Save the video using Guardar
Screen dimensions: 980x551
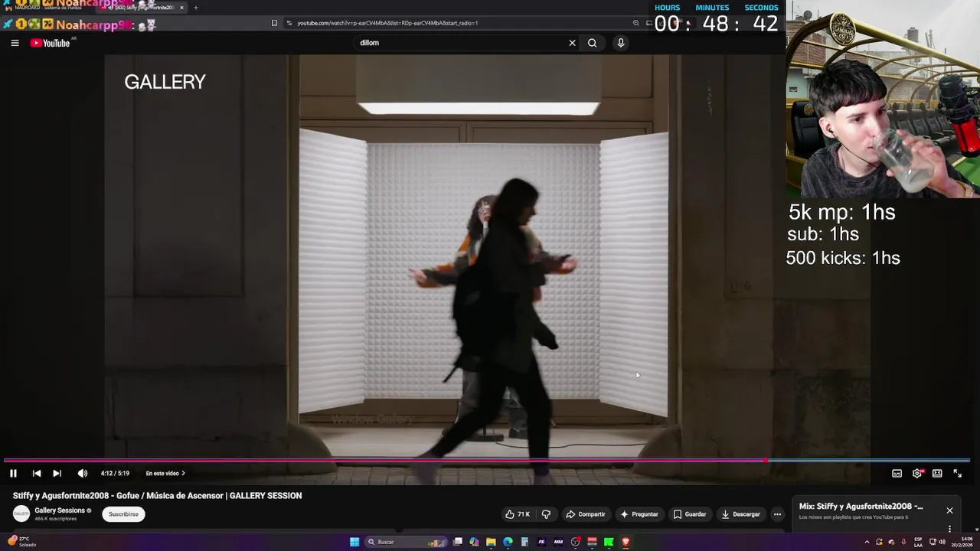pyautogui.click(x=689, y=514)
